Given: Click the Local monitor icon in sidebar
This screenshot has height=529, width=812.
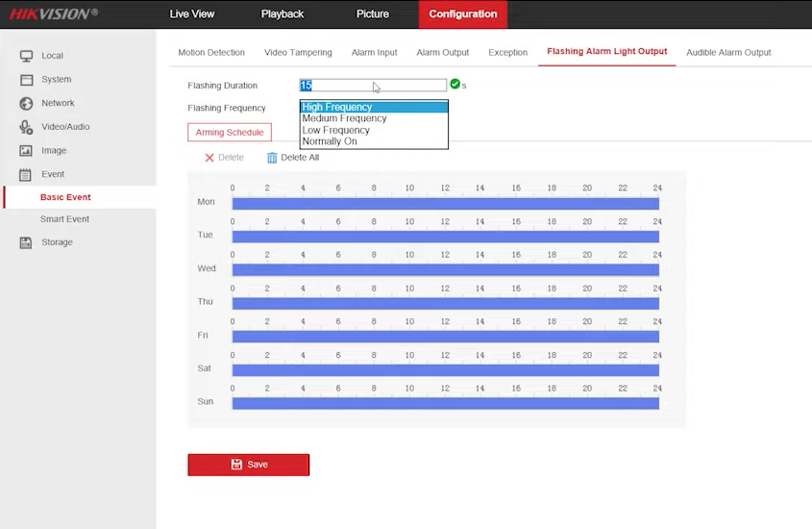Looking at the screenshot, I should click(26, 56).
